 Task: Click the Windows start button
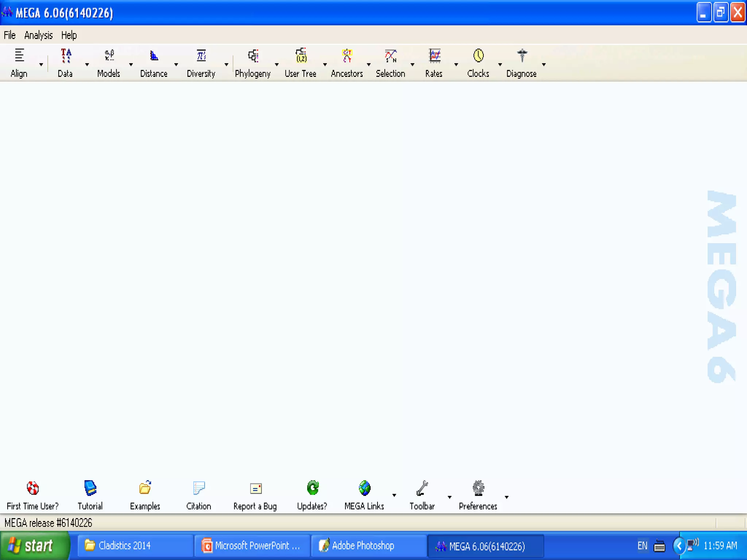[x=34, y=546]
